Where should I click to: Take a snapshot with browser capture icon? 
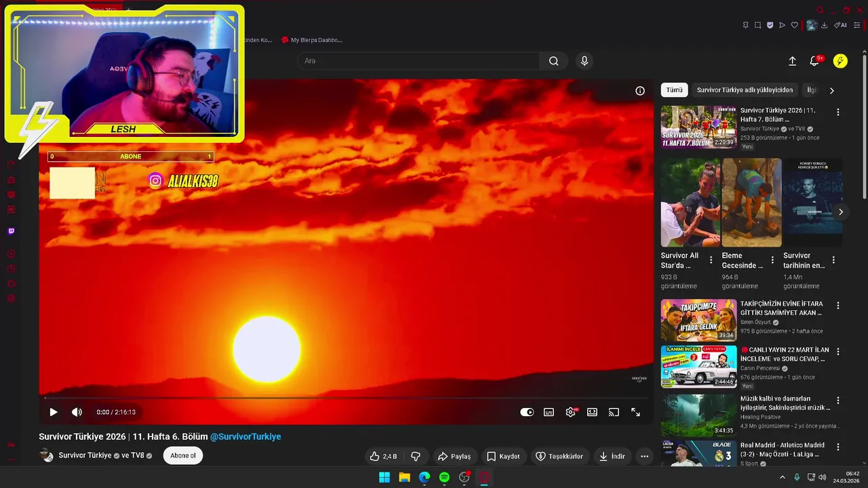[x=757, y=25]
